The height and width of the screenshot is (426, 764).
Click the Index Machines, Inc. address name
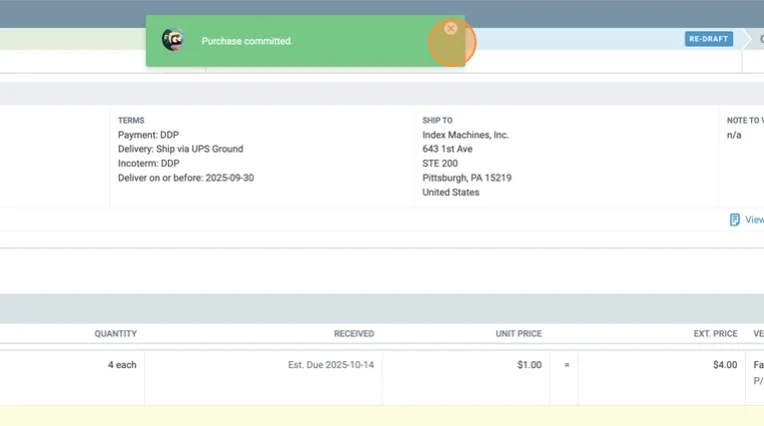tap(465, 135)
